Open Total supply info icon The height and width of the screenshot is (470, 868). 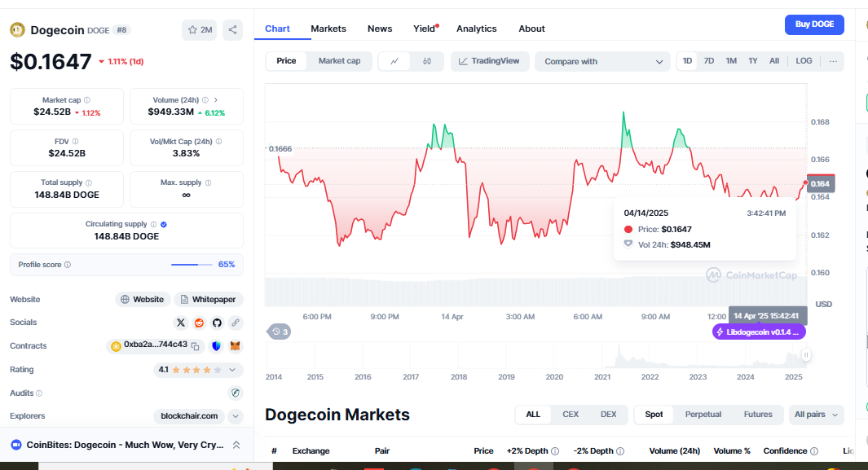89,182
